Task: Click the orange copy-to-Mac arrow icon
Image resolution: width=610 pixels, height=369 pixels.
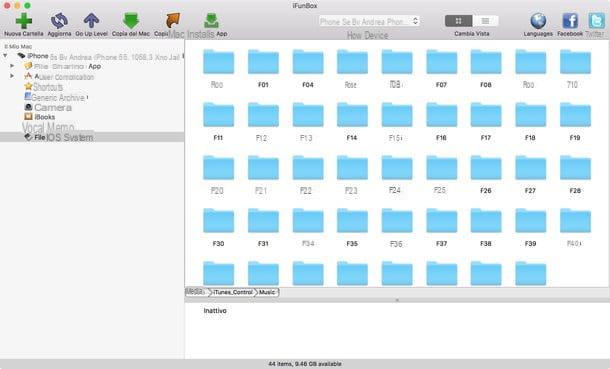Action: coord(173,21)
